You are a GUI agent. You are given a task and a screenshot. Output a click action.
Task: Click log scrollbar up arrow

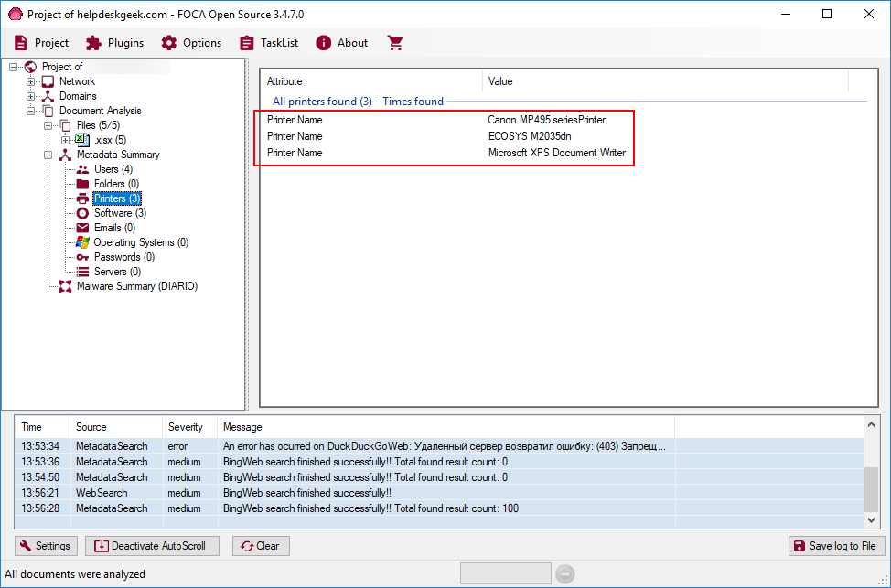pyautogui.click(x=871, y=425)
